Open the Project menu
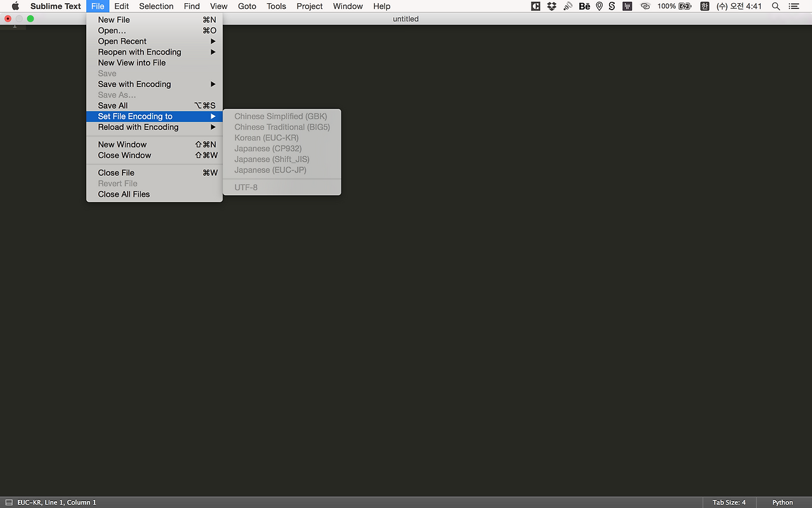 310,6
